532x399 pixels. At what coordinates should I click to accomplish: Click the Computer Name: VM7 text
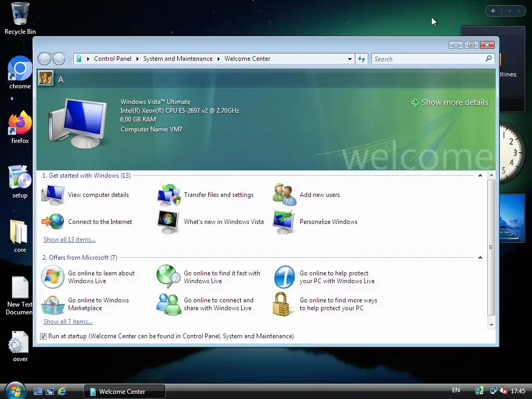(151, 129)
